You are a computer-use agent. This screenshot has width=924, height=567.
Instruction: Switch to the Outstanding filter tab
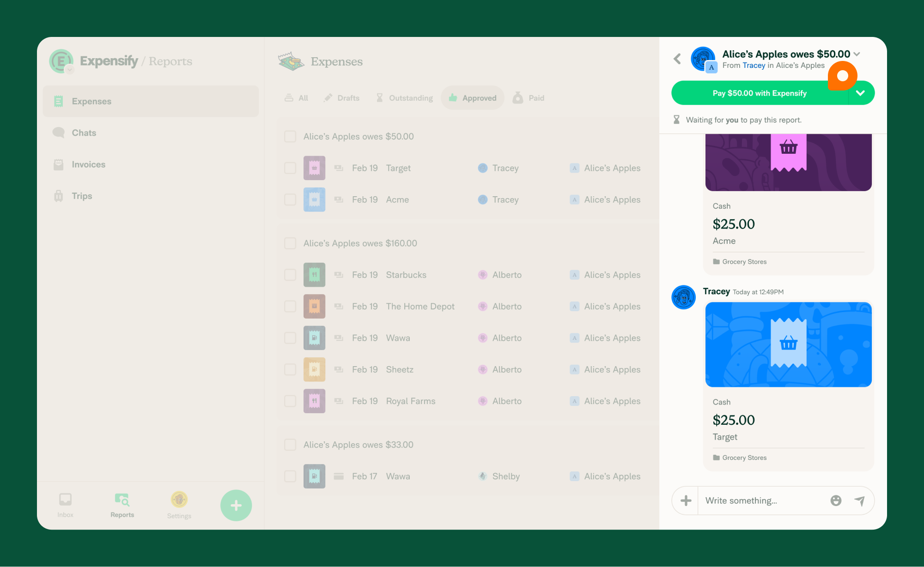pos(405,98)
